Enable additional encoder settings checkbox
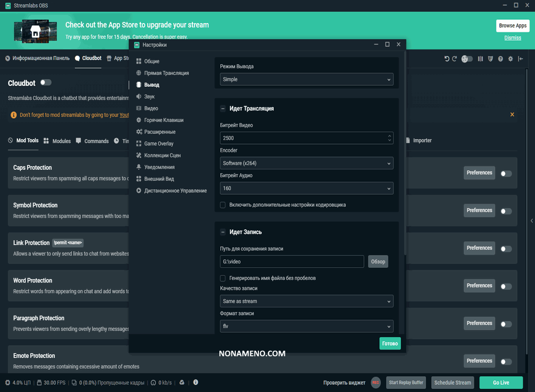 [223, 205]
